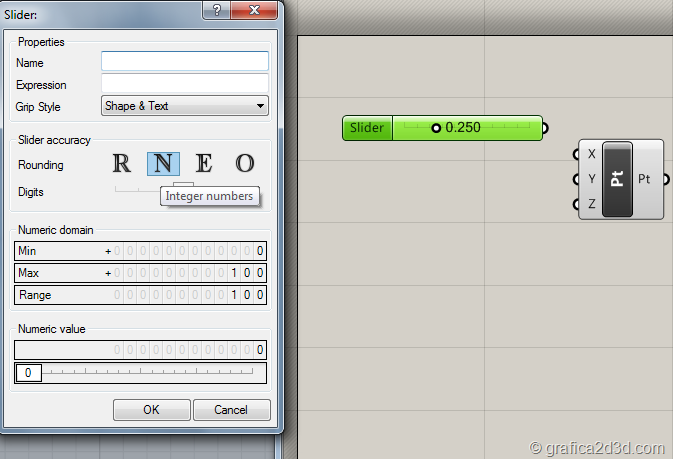Select the N integer numbers rounding icon

click(163, 163)
